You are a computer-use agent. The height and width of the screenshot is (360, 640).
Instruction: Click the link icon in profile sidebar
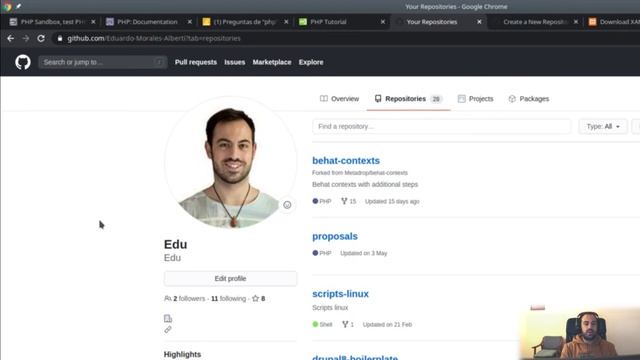(168, 329)
